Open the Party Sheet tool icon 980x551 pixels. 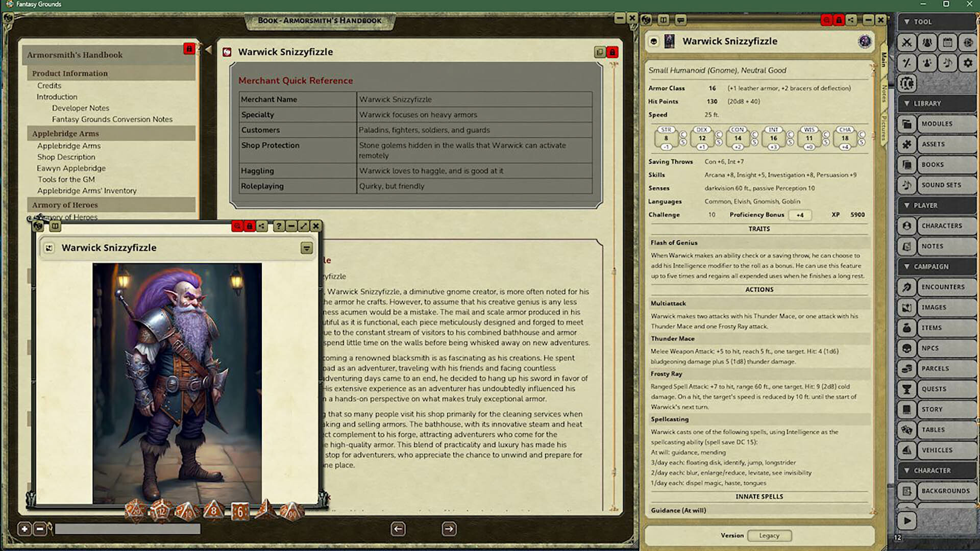[927, 43]
